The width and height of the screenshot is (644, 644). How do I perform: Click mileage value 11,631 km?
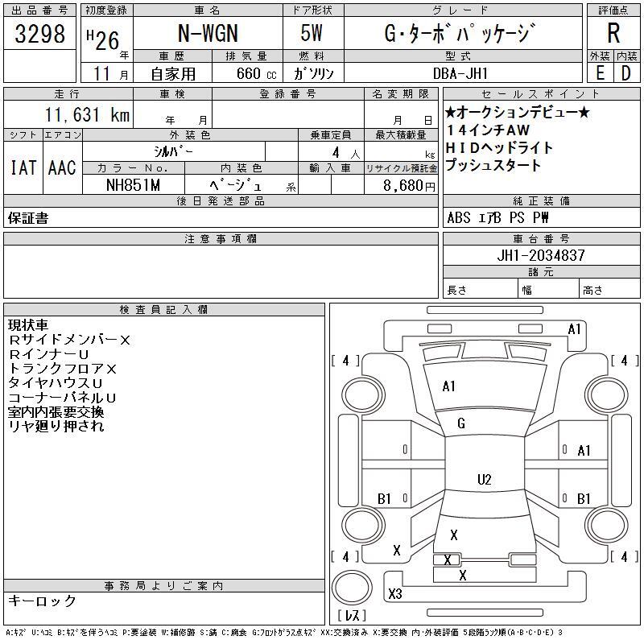coord(87,114)
